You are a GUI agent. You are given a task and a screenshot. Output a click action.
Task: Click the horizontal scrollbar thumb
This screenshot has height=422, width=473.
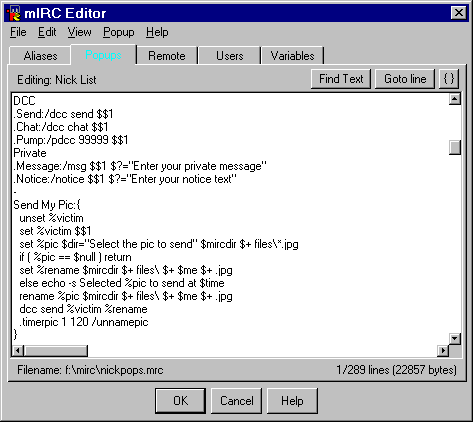56,351
